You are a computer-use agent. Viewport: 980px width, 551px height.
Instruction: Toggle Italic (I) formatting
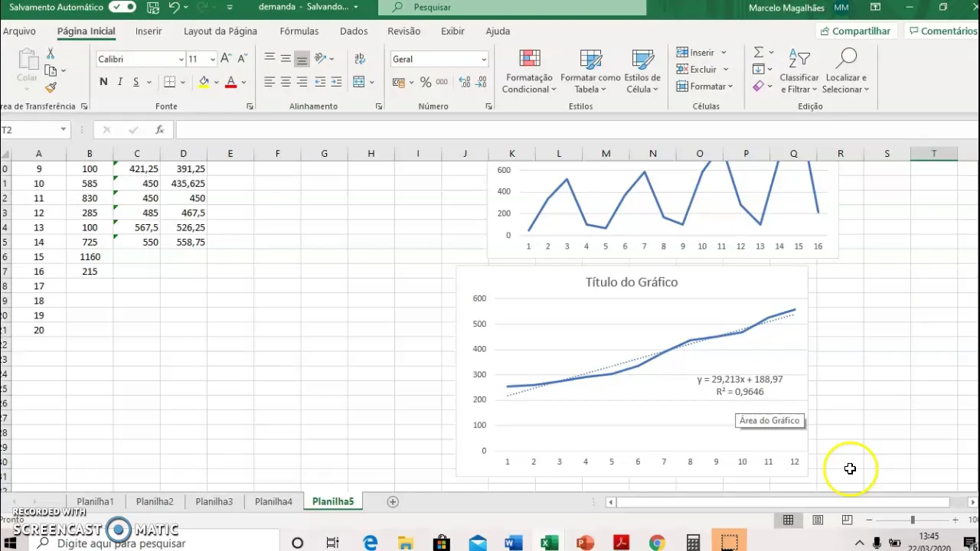(119, 82)
